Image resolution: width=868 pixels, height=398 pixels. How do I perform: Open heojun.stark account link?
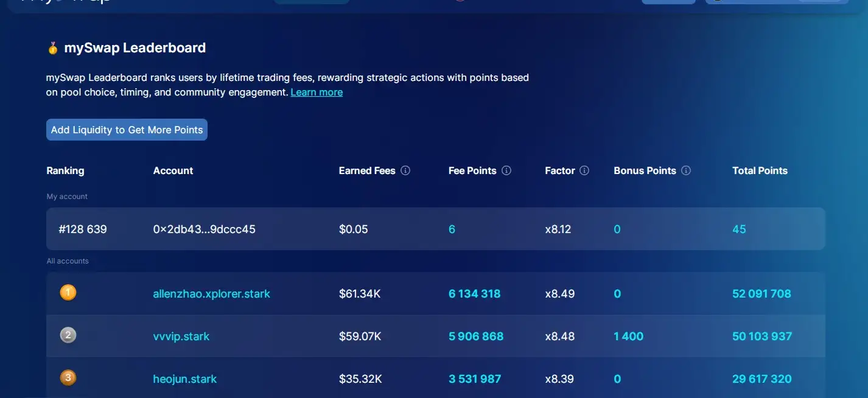(184, 379)
